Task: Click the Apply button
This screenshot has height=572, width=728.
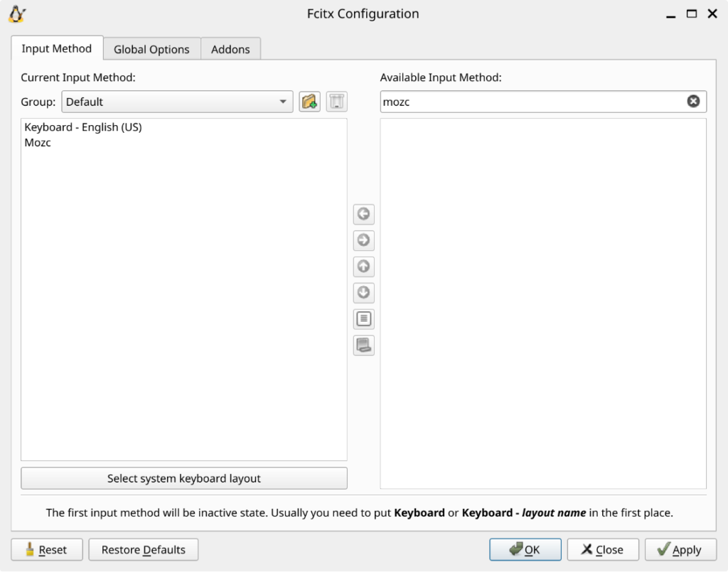Action: tap(680, 549)
